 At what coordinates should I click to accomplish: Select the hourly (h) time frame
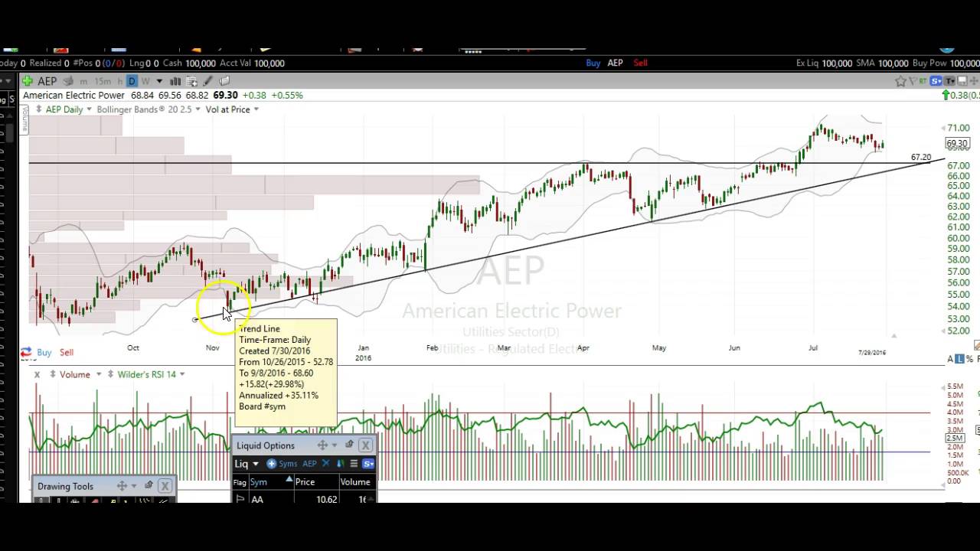(x=120, y=81)
